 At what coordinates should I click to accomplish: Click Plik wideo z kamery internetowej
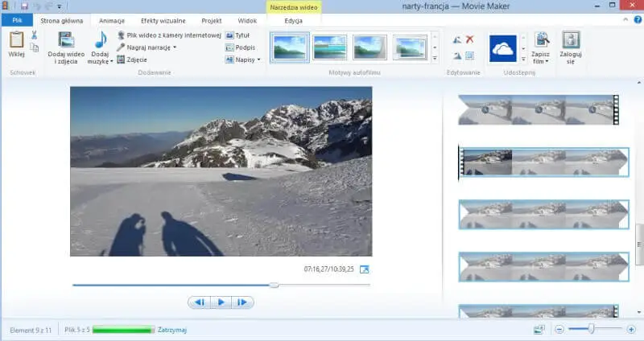(x=173, y=35)
